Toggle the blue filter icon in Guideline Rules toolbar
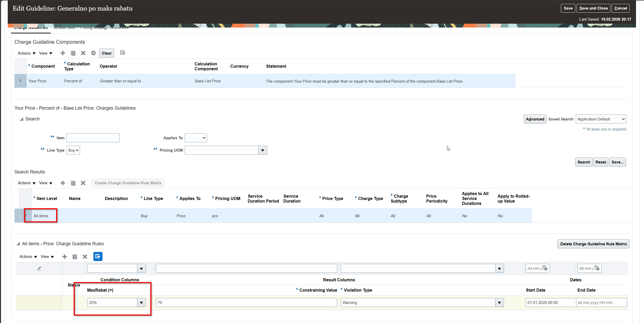Image resolution: width=644 pixels, height=323 pixels. coord(98,256)
